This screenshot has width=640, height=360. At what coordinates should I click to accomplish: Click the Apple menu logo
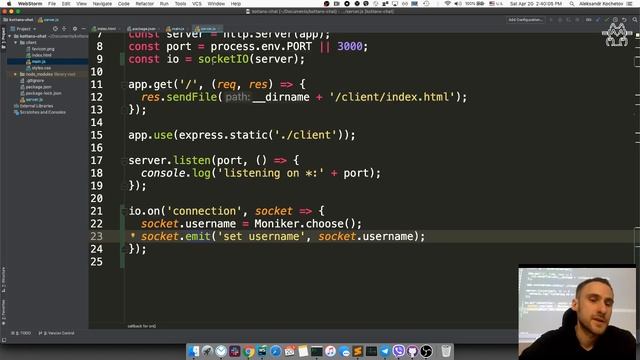point(9,4)
